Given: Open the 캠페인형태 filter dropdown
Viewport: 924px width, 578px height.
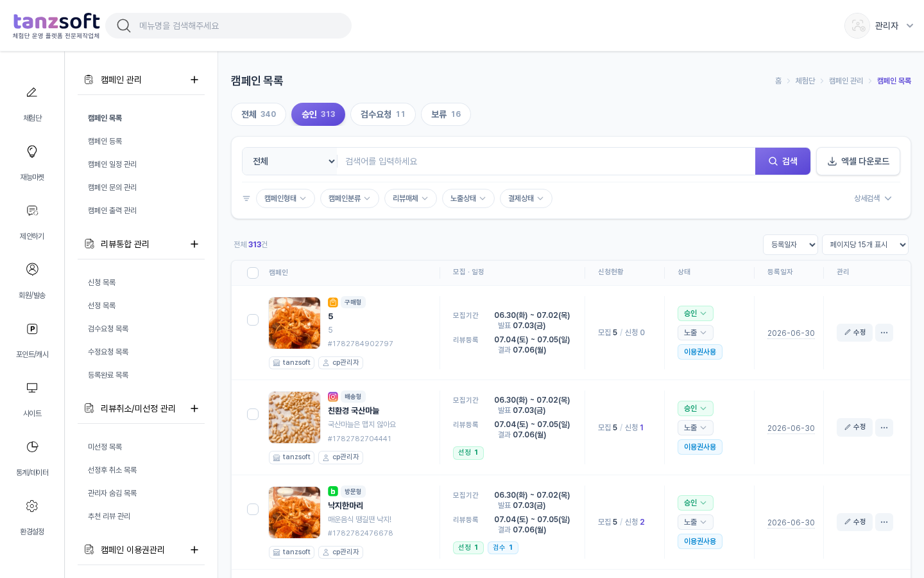Looking at the screenshot, I should click(x=286, y=198).
